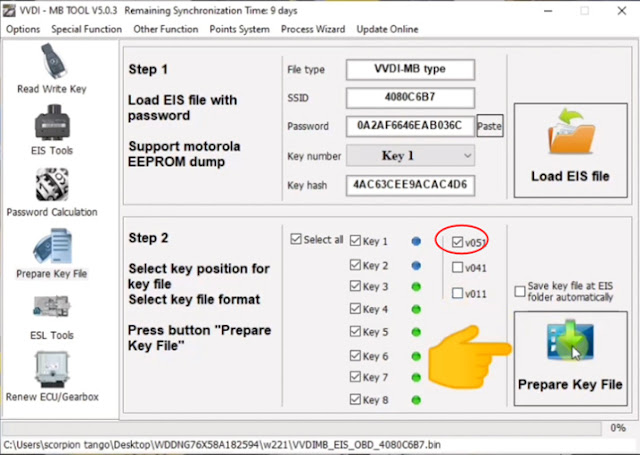Uncheck the Key 5 checkbox

pyautogui.click(x=356, y=331)
